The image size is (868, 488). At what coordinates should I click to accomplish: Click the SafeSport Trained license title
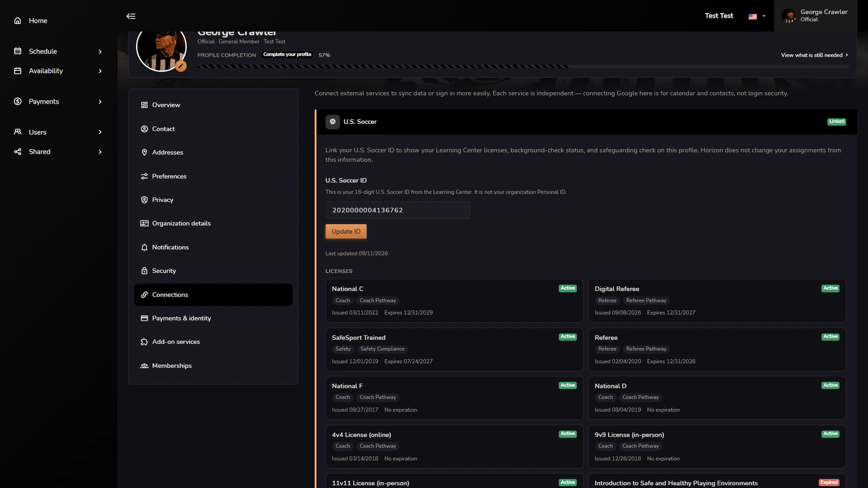click(x=359, y=338)
